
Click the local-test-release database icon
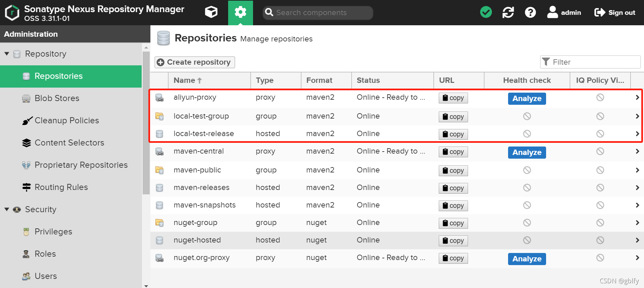[159, 134]
